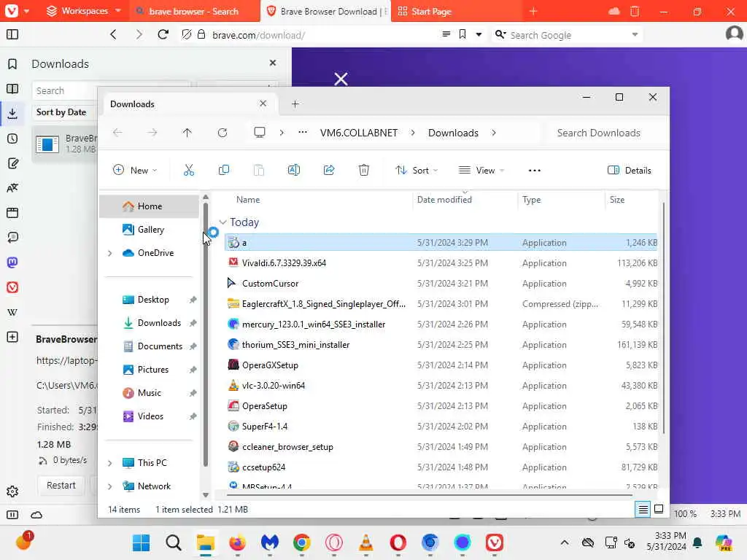The width and height of the screenshot is (747, 560).
Task: Switch to details list view in Explorer status bar
Action: click(x=643, y=510)
